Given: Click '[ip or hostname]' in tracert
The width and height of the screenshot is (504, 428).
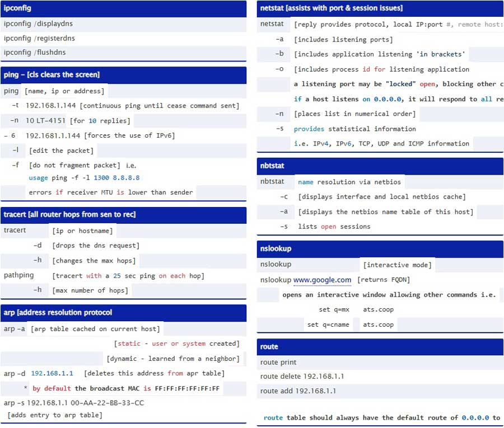Looking at the screenshot, I should click(x=83, y=231).
